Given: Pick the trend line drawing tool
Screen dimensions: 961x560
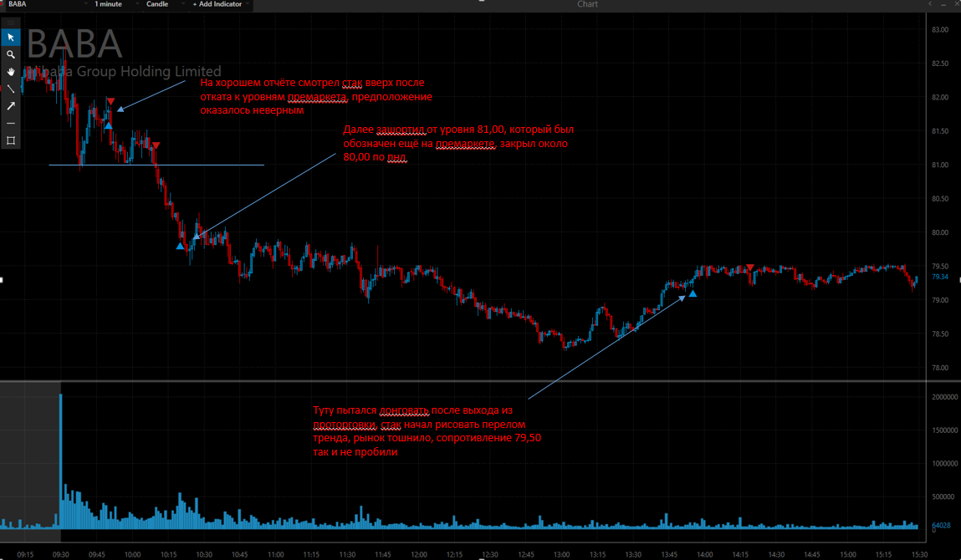Looking at the screenshot, I should coord(10,89).
